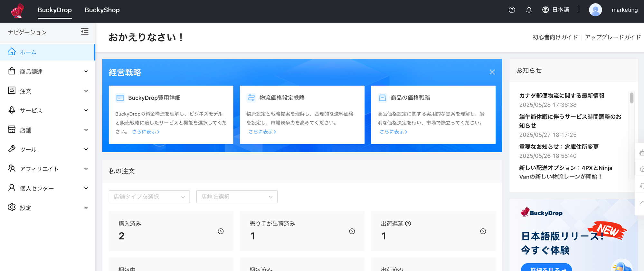Expand the 商品調達 menu chevron
The height and width of the screenshot is (271, 644).
coord(86,71)
